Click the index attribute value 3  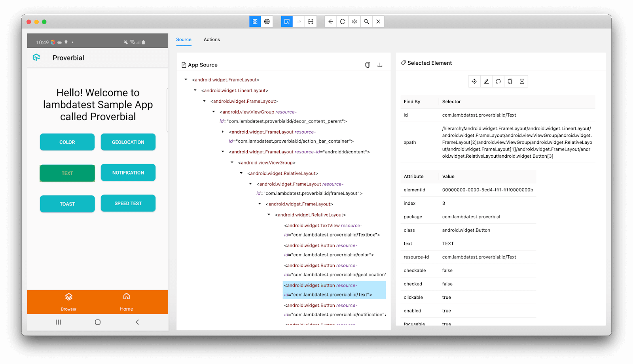coord(443,203)
